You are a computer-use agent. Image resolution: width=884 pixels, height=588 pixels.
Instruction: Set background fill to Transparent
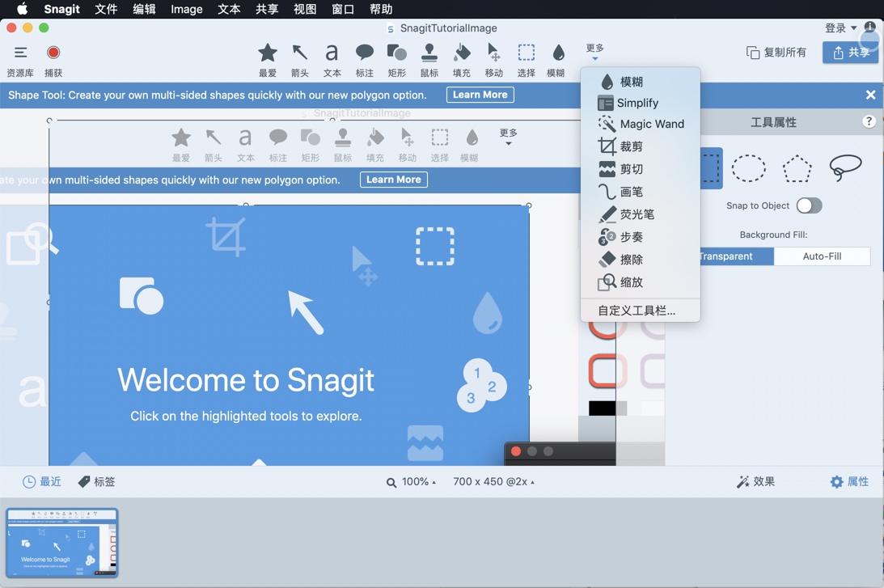(x=736, y=256)
